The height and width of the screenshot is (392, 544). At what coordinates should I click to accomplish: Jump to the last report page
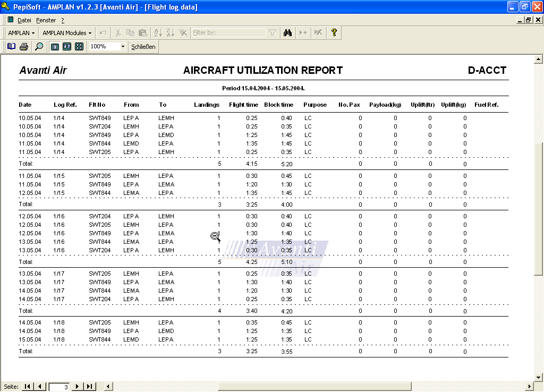click(x=90, y=387)
